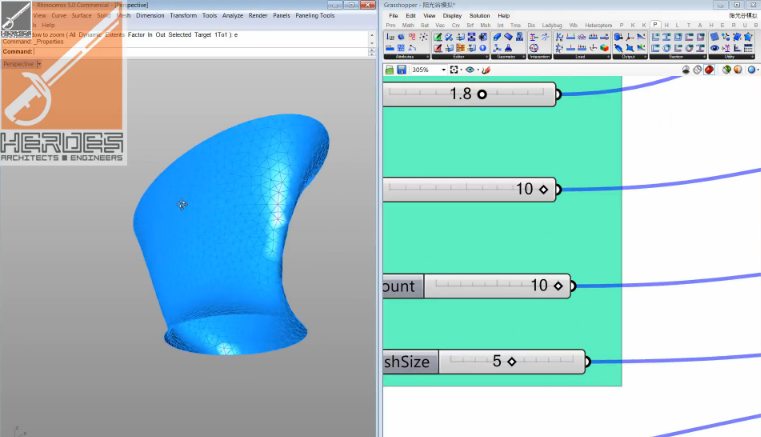Click the save document icon in Grasshopper canvas toolbar
This screenshot has width=761, height=437.
tap(401, 70)
